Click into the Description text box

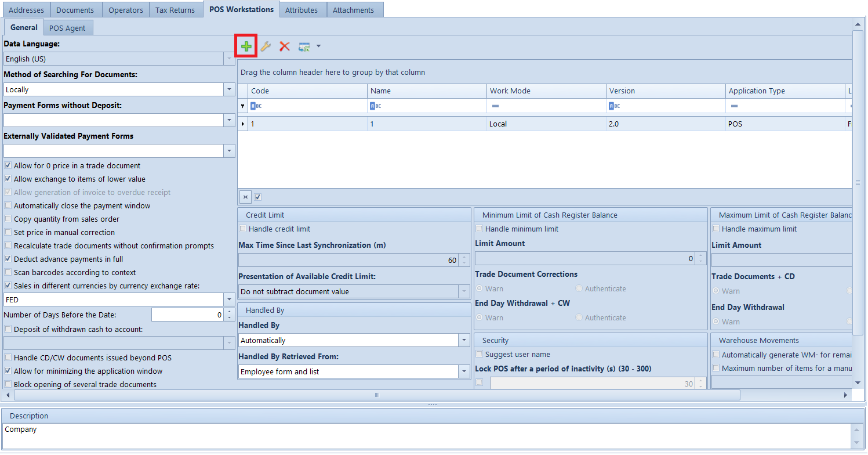[428, 436]
